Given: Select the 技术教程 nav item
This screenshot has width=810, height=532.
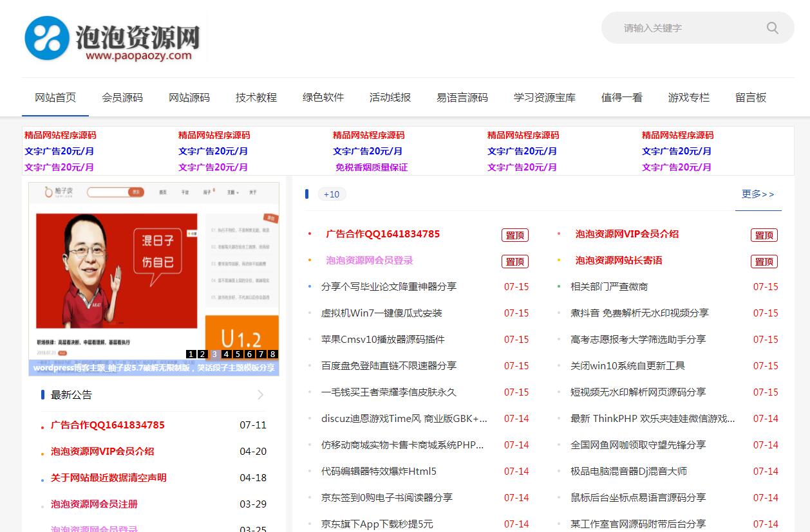Looking at the screenshot, I should click(256, 98).
